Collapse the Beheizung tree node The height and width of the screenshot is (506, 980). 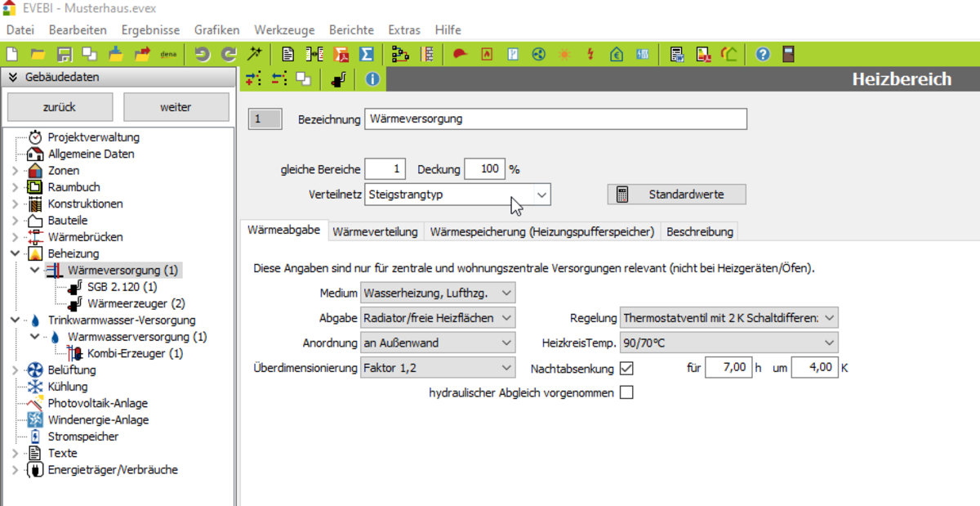point(15,254)
